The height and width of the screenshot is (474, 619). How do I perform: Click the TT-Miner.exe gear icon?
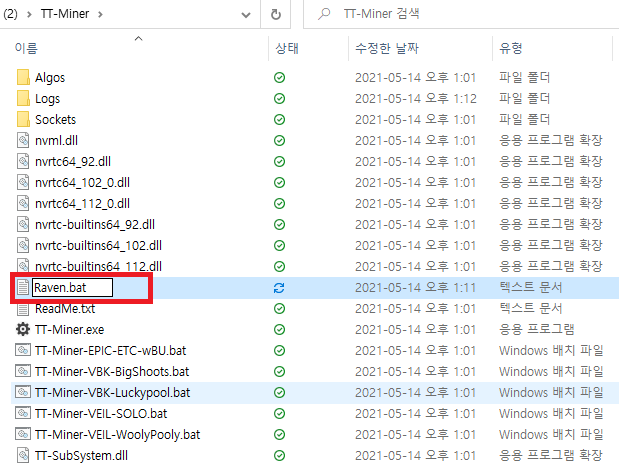(23, 329)
